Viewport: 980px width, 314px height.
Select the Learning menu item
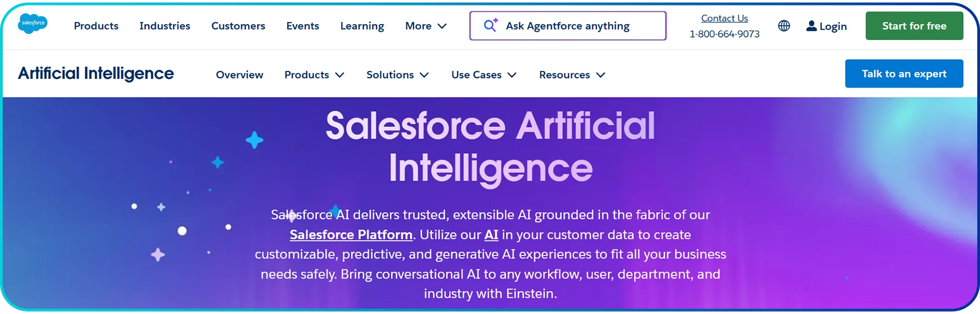tap(362, 26)
